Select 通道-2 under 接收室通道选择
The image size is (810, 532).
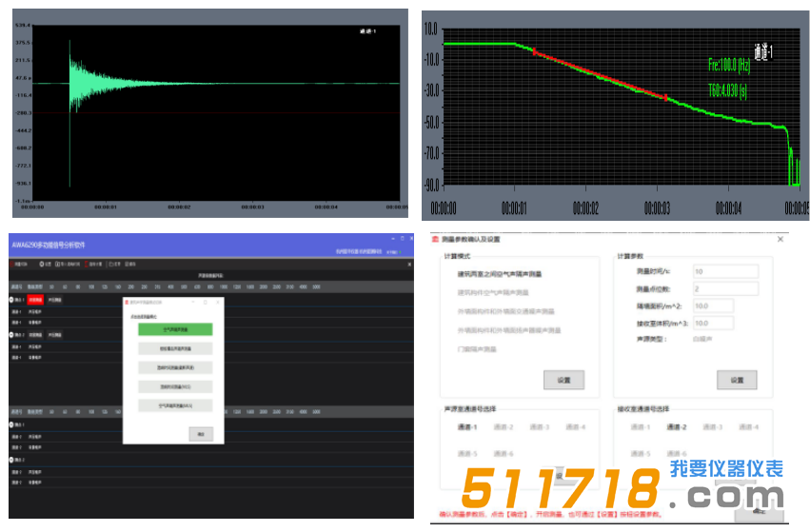coord(677,427)
